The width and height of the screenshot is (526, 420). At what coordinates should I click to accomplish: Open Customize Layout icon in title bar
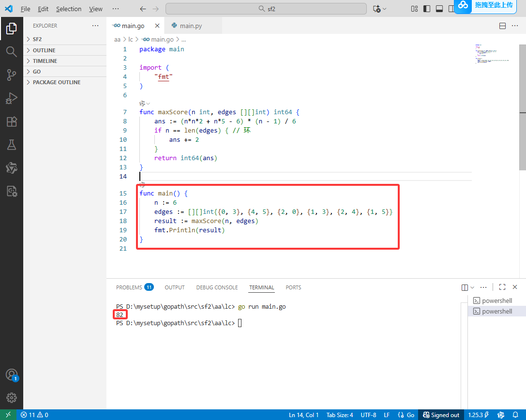(414, 9)
